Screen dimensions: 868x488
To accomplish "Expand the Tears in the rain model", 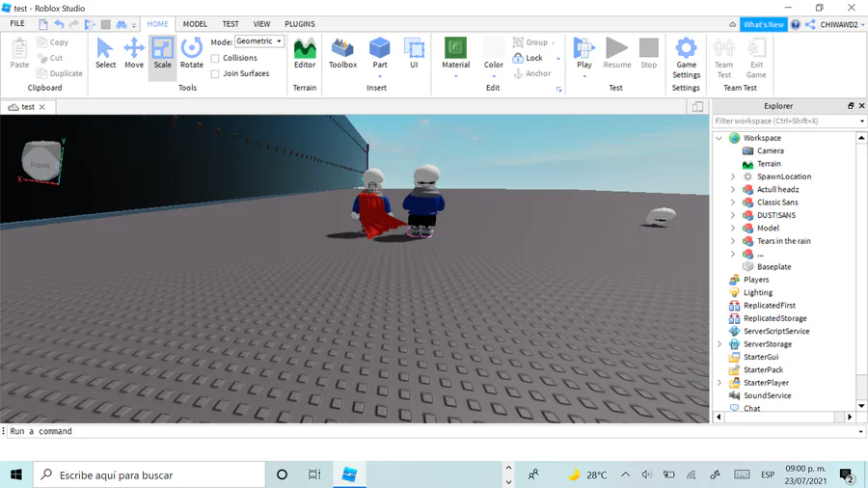I will click(x=733, y=241).
